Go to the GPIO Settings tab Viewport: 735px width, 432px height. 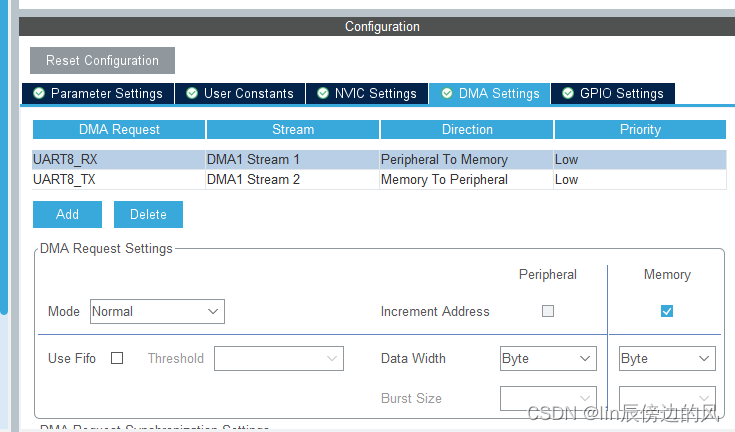pos(613,93)
